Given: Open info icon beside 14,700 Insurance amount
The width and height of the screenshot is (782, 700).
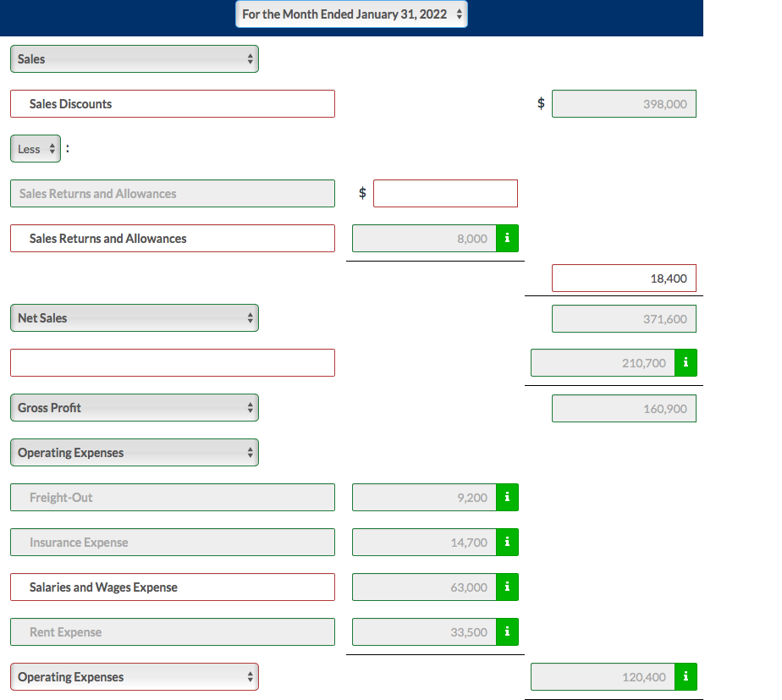Looking at the screenshot, I should (507, 542).
